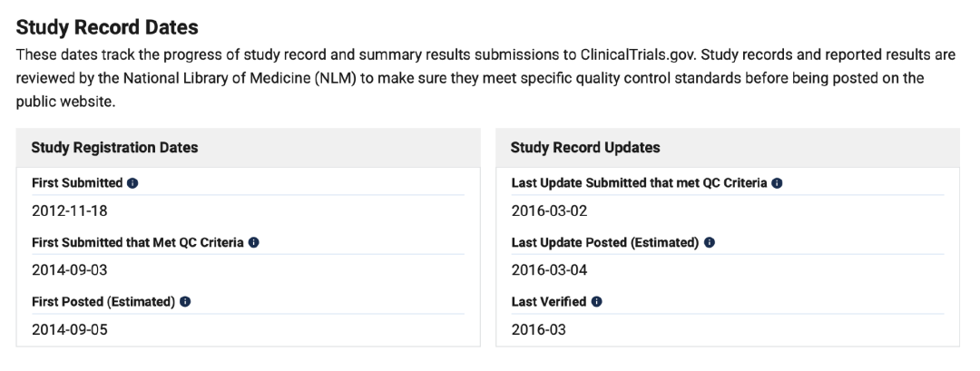
Task: Click the First Submitted label text
Action: pos(76,183)
